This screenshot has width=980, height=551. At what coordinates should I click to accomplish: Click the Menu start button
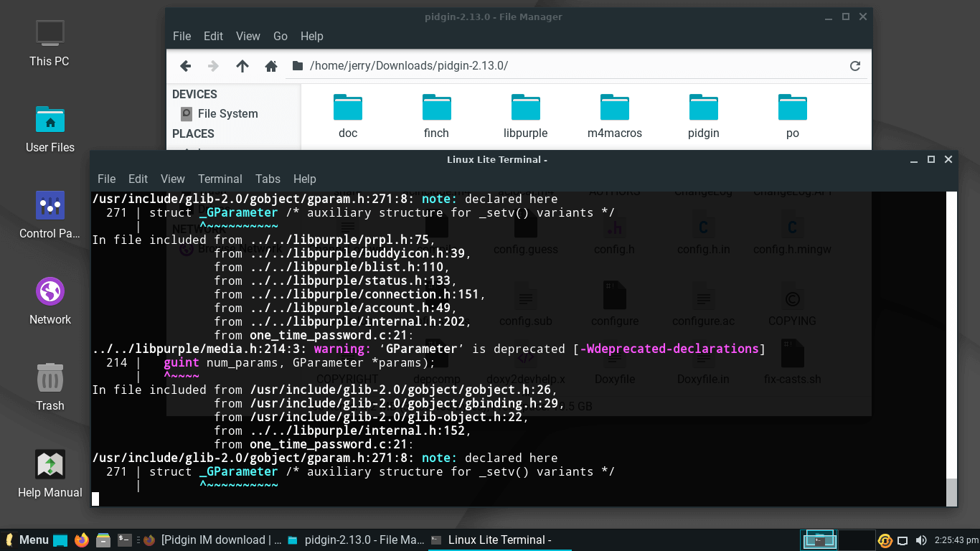[x=27, y=540]
